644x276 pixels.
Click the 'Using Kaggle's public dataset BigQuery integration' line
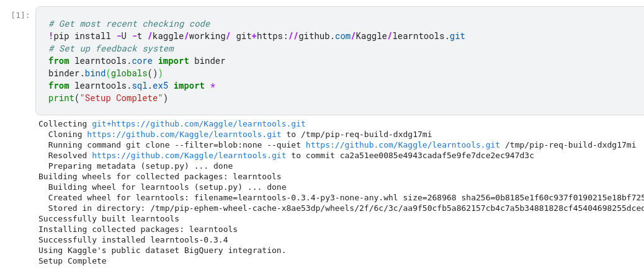point(162,251)
